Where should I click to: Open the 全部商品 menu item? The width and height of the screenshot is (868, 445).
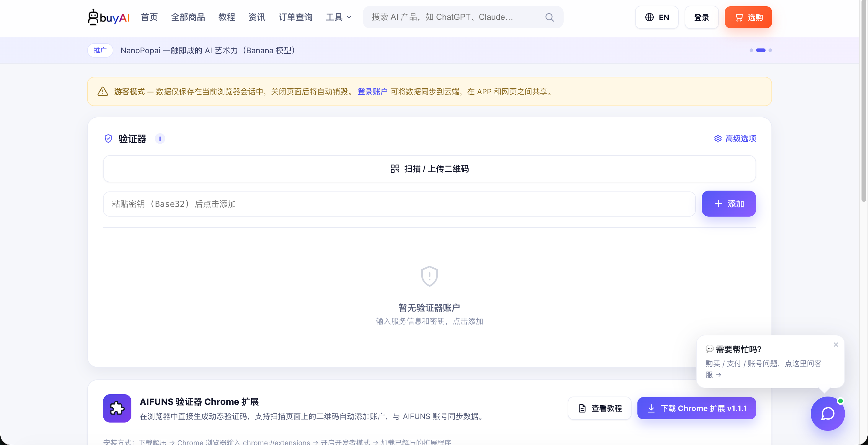click(x=188, y=17)
